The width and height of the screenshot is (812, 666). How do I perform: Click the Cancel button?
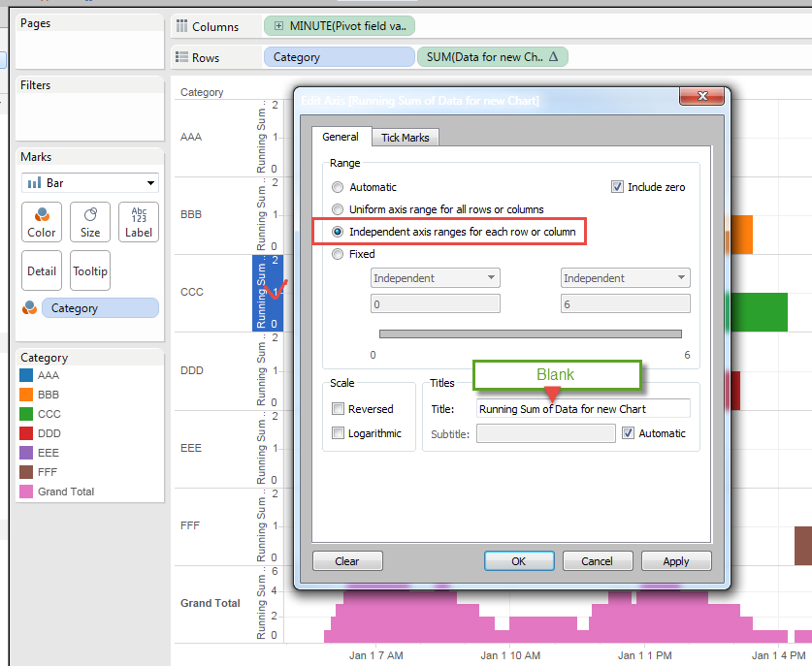(x=597, y=561)
